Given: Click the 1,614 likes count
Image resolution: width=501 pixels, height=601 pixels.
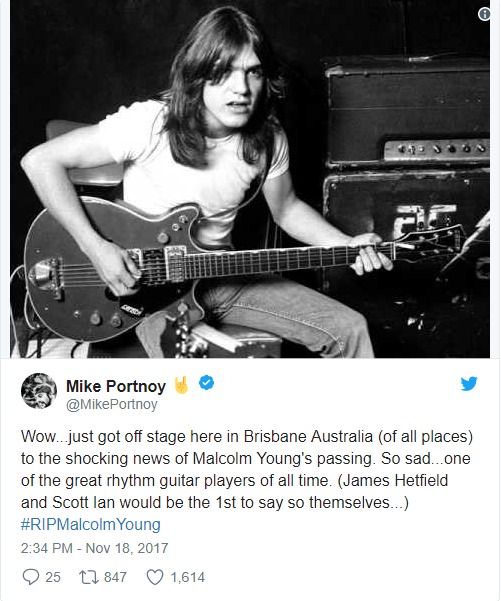Looking at the screenshot, I should [x=187, y=577].
